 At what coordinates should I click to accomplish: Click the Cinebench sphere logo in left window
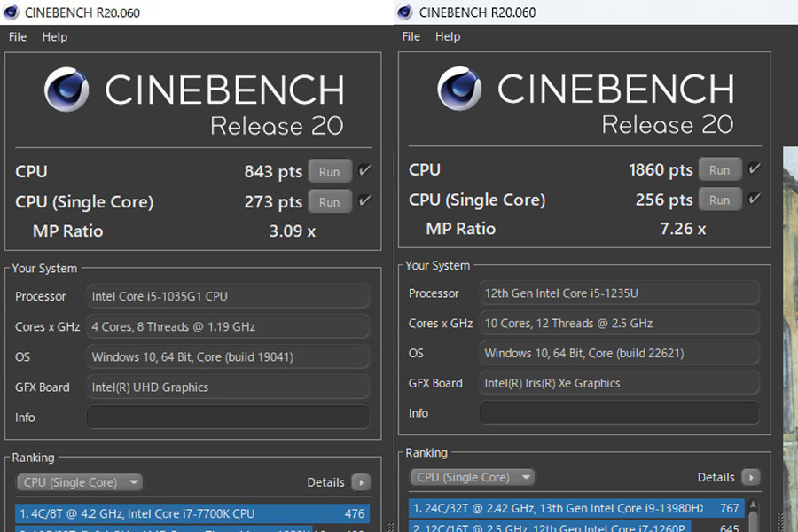(66, 89)
